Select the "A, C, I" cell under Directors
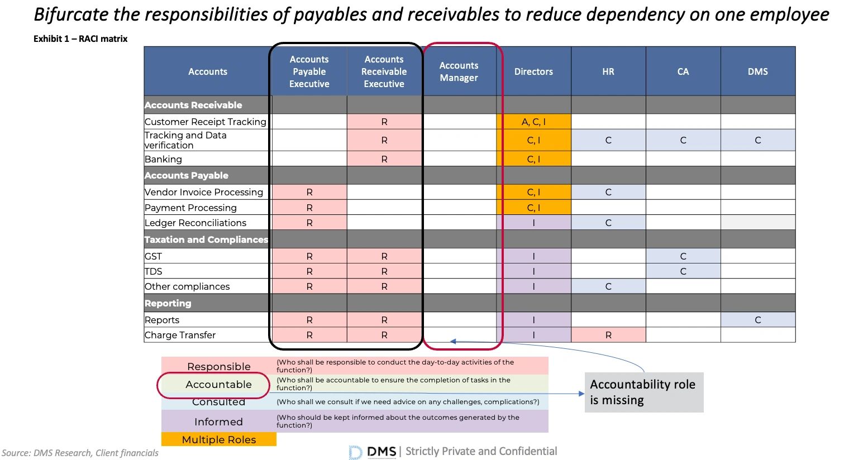The height and width of the screenshot is (460, 868). (x=533, y=122)
